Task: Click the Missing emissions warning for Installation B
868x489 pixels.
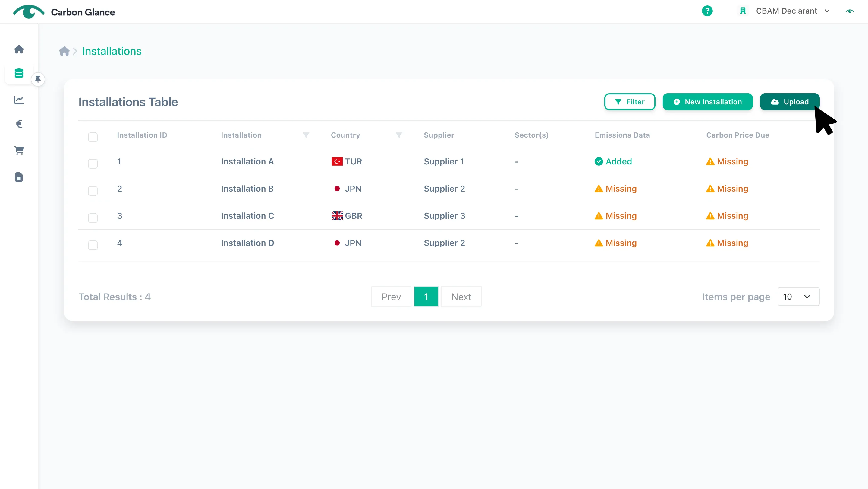Action: pyautogui.click(x=615, y=189)
